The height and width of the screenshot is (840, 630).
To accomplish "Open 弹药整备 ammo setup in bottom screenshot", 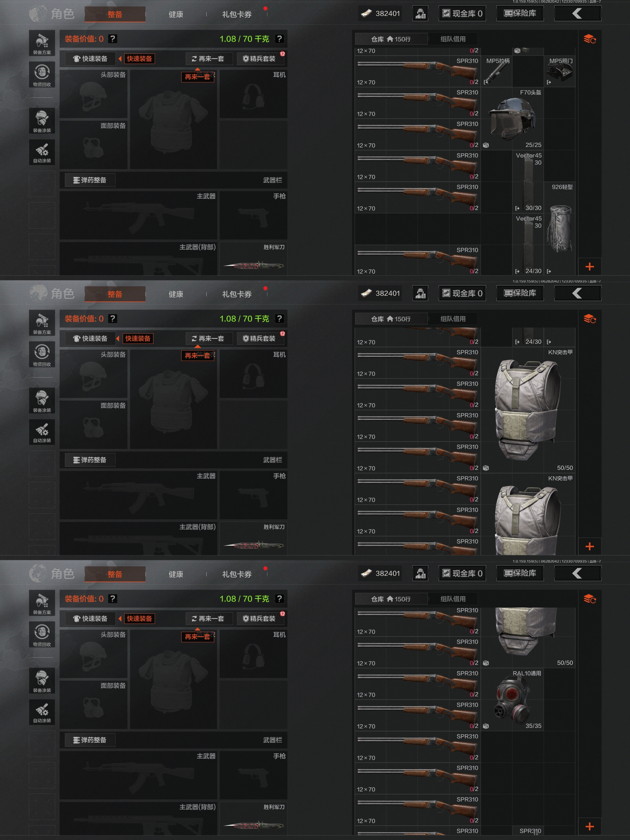I will pyautogui.click(x=90, y=740).
